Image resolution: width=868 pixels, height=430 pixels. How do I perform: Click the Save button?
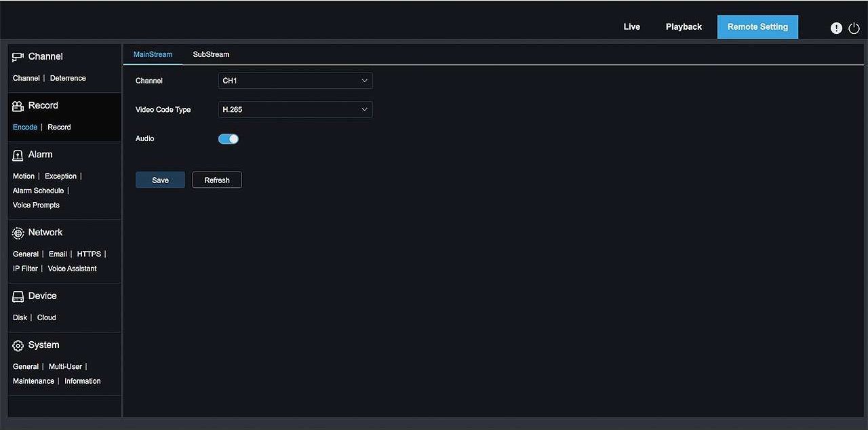coord(160,180)
